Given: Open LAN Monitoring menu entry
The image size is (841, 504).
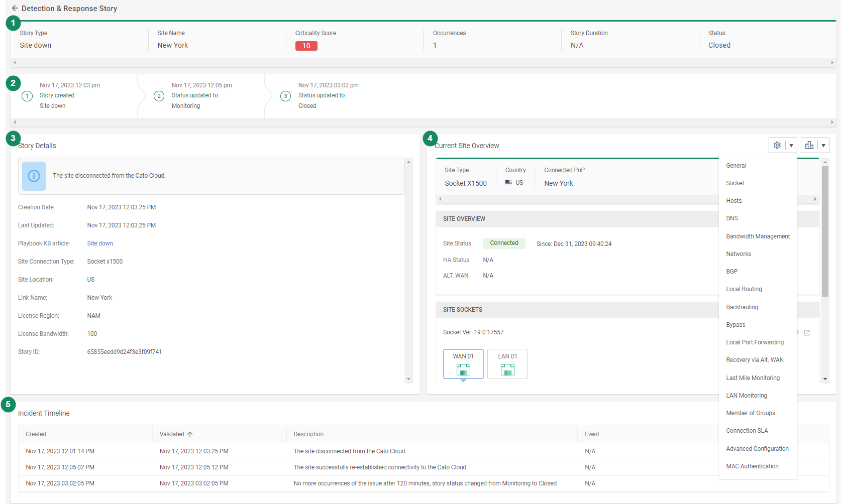Looking at the screenshot, I should click(747, 396).
